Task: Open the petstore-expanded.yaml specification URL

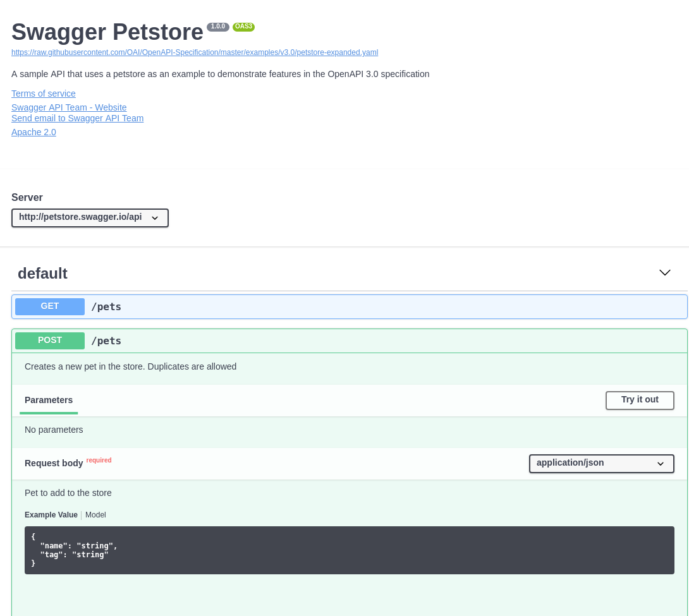Action: (x=195, y=52)
